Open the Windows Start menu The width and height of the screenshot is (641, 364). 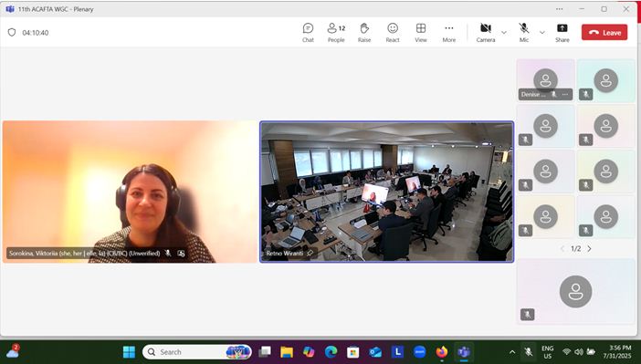129,352
